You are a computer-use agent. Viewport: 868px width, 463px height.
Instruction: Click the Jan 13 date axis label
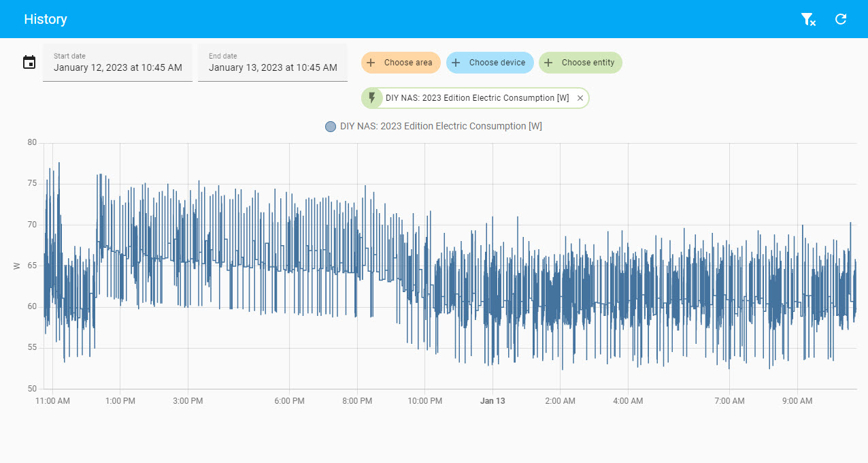[493, 402]
